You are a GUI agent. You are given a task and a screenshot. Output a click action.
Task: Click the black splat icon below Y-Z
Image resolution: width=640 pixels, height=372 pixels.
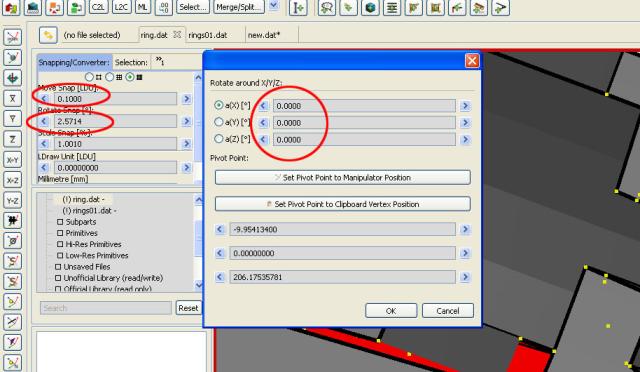click(12, 221)
